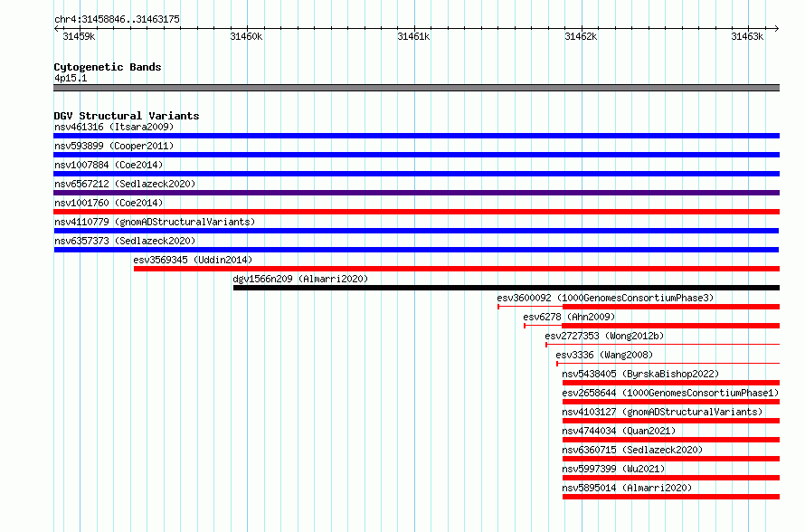Click nsv4744034 (Quan2021) variant label
The width and height of the screenshot is (805, 532).
[619, 431]
